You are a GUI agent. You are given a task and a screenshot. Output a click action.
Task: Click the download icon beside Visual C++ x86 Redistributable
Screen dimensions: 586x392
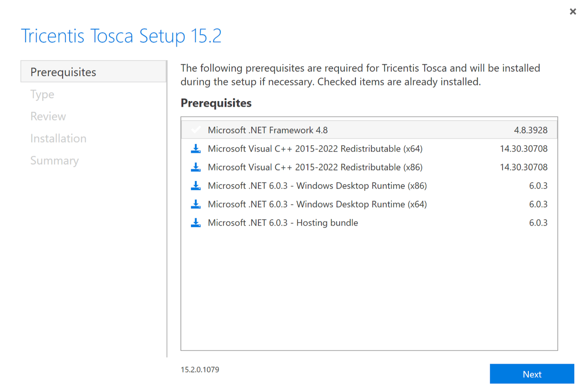click(x=196, y=167)
